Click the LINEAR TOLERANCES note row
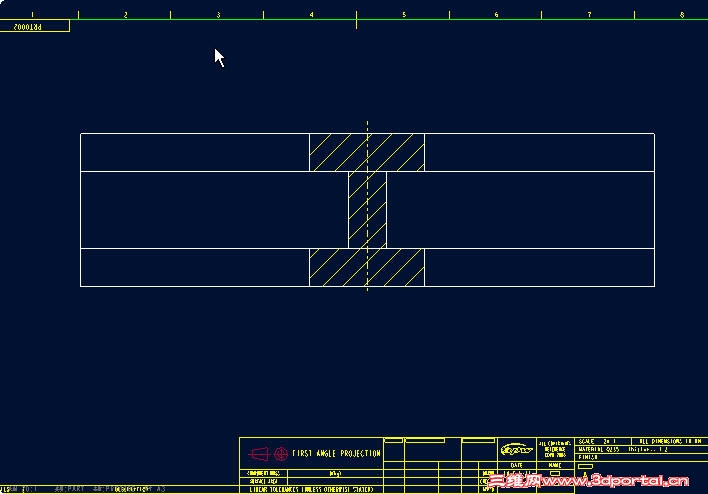This screenshot has width=708, height=494. [x=311, y=489]
